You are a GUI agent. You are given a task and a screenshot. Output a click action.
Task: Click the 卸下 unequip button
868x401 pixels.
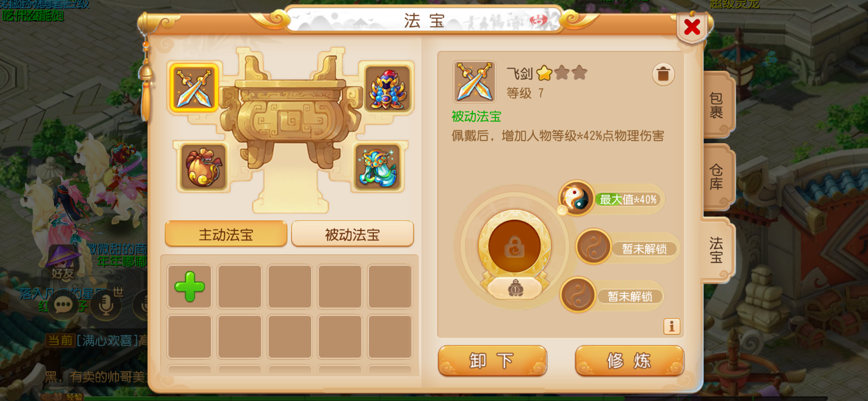coord(492,361)
